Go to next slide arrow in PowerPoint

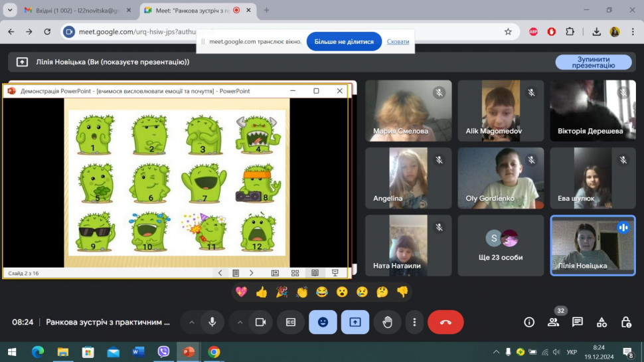coord(252,273)
